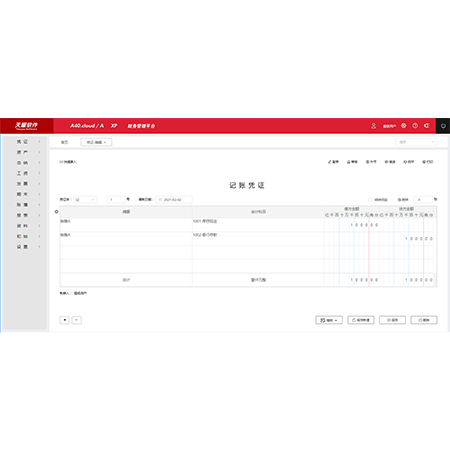Select the active voucher tab with close mark

pyautogui.click(x=96, y=142)
